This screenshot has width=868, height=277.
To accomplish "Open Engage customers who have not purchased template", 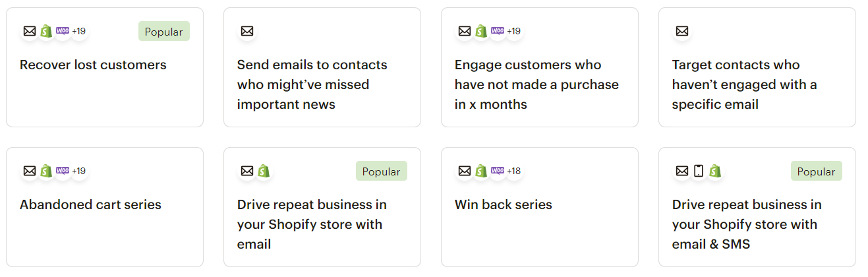I will click(x=540, y=67).
